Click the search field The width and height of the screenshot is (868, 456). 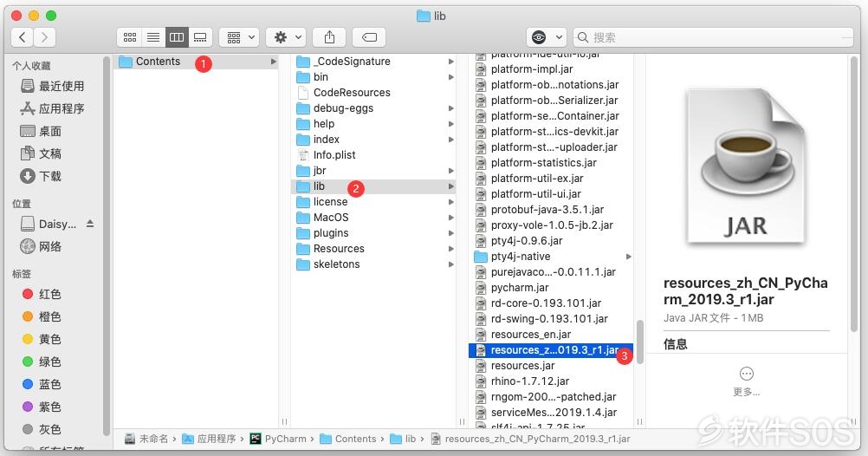click(x=713, y=37)
